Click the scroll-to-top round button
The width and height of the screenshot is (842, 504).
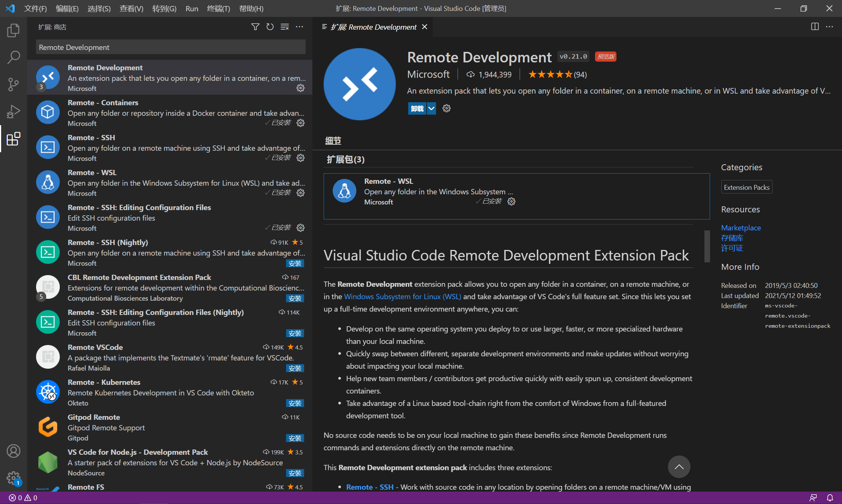679,467
